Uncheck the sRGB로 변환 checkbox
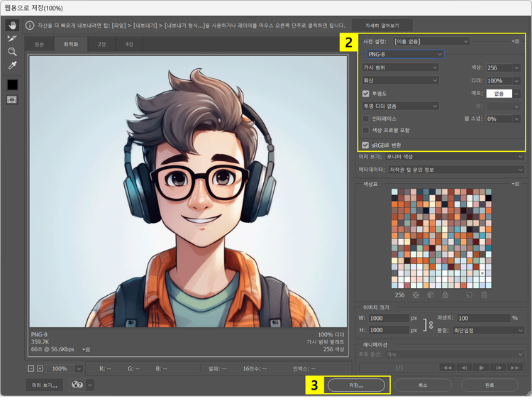This screenshot has height=401, width=532. tap(366, 145)
